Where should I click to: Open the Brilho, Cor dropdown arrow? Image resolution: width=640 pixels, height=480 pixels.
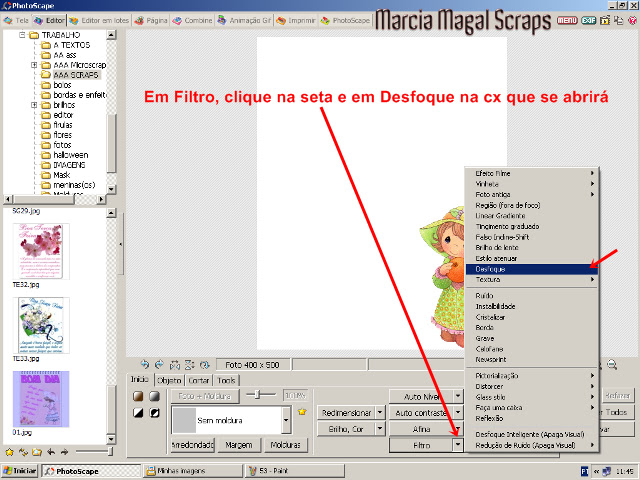pyautogui.click(x=380, y=429)
